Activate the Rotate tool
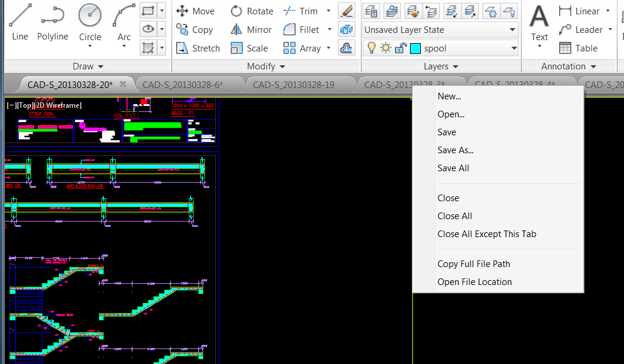Image resolution: width=624 pixels, height=364 pixels. [x=252, y=11]
